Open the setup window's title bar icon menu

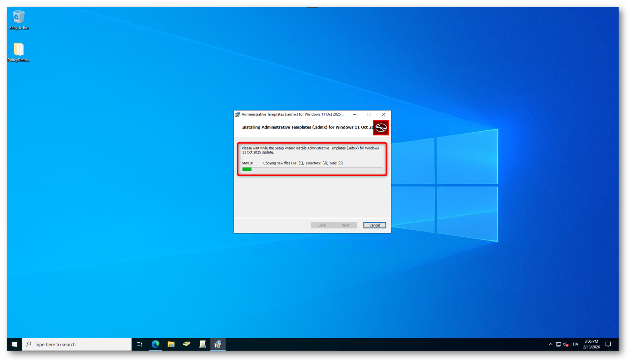tap(238, 114)
